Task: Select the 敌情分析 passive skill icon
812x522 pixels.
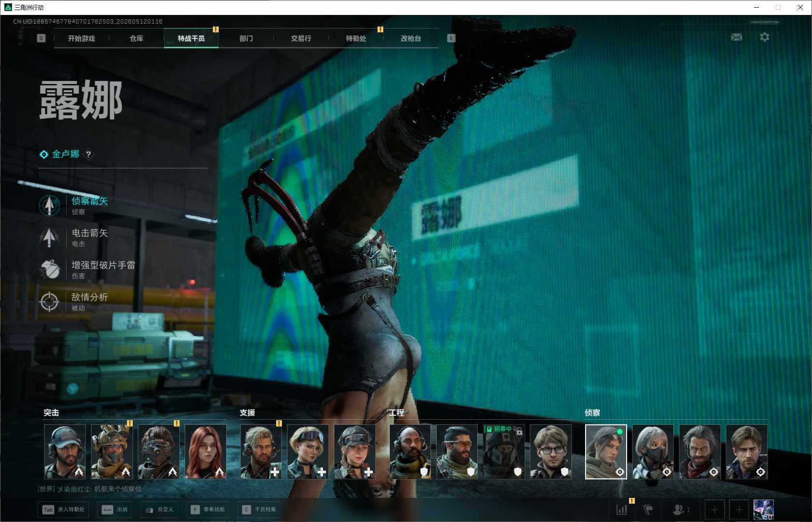Action: tap(49, 302)
